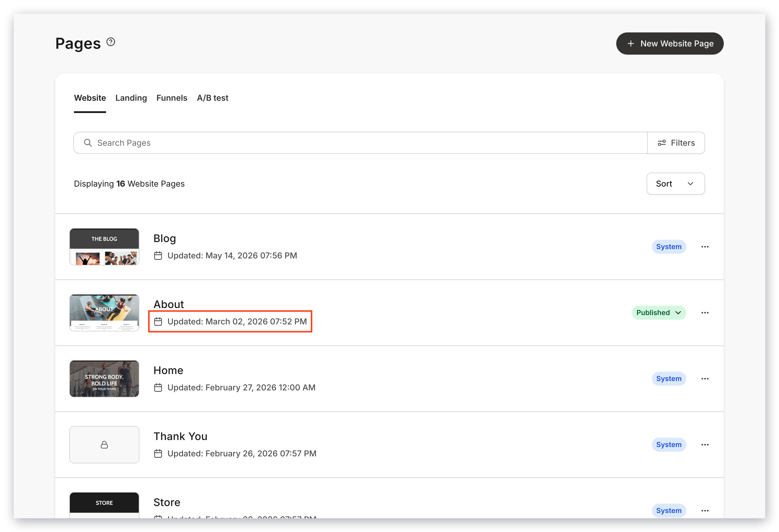
Task: Click the help icon next to Pages
Action: point(111,42)
